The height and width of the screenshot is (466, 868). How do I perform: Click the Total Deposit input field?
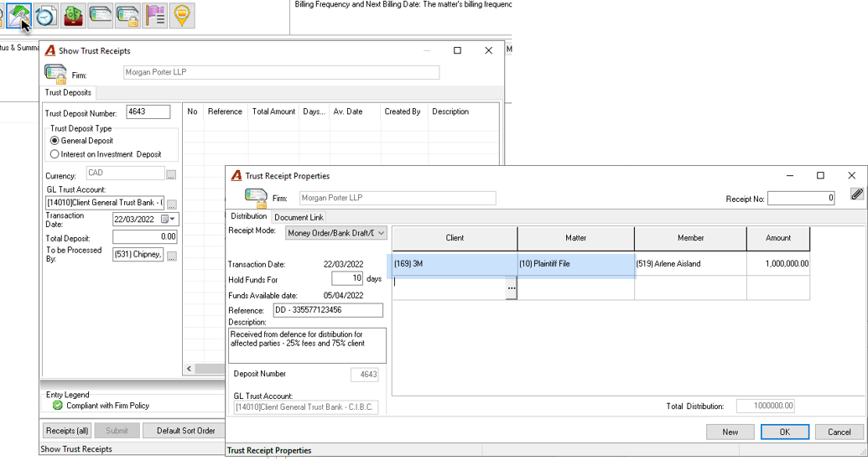coord(144,237)
